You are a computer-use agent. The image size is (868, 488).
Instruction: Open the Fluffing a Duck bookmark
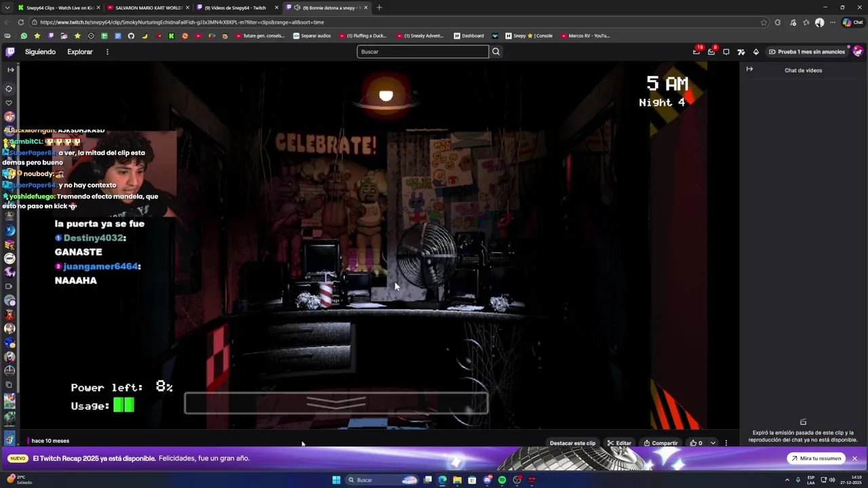tap(363, 36)
